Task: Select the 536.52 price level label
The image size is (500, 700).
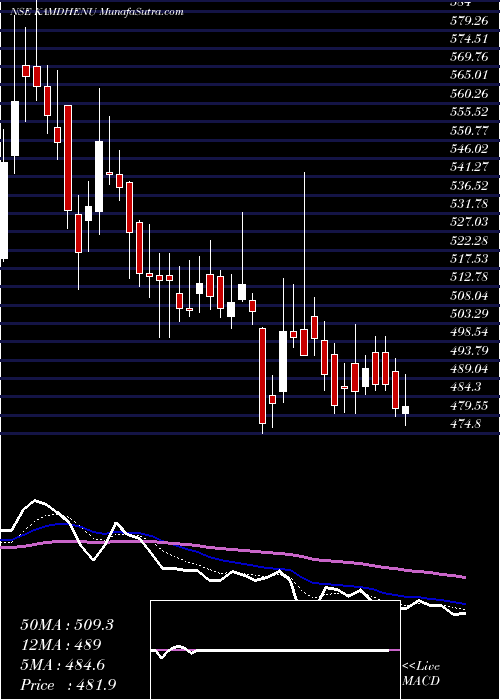Action: point(469,185)
